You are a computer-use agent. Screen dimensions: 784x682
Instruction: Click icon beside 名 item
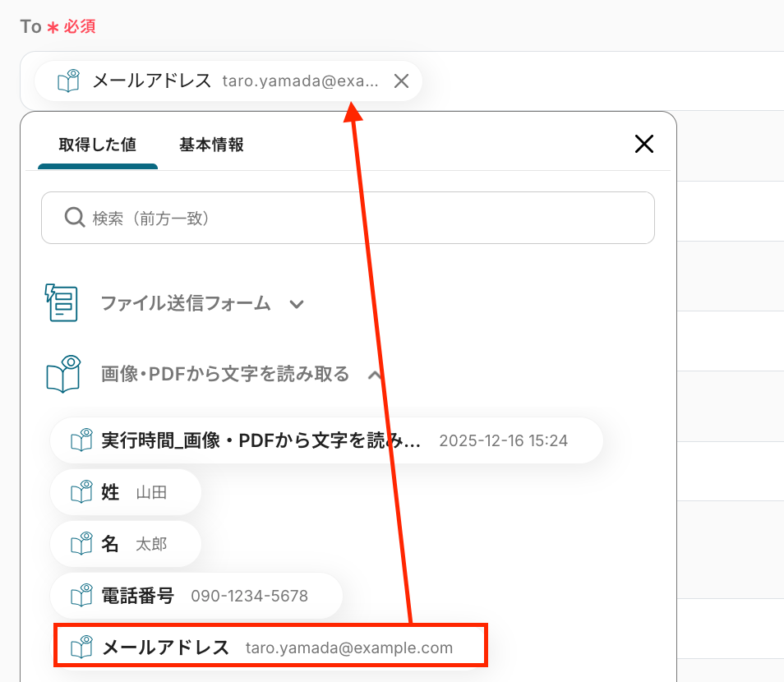coord(81,543)
